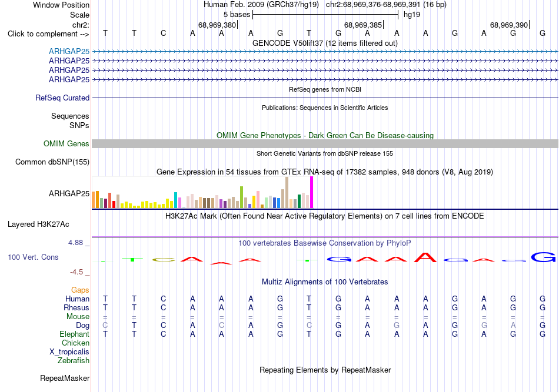
Task: Click the '5 bases' scale bar label
Action: click(237, 15)
